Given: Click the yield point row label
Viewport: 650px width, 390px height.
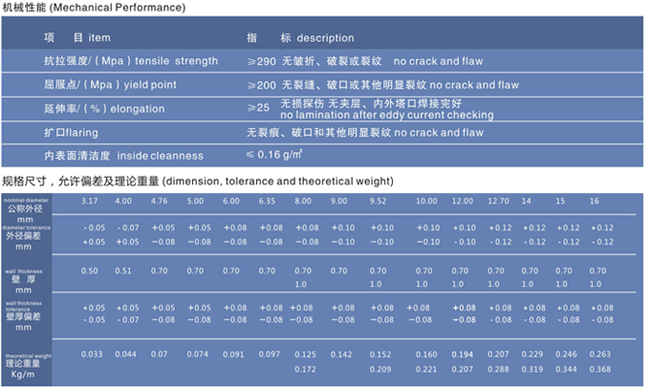Looking at the screenshot, I should pos(110,85).
